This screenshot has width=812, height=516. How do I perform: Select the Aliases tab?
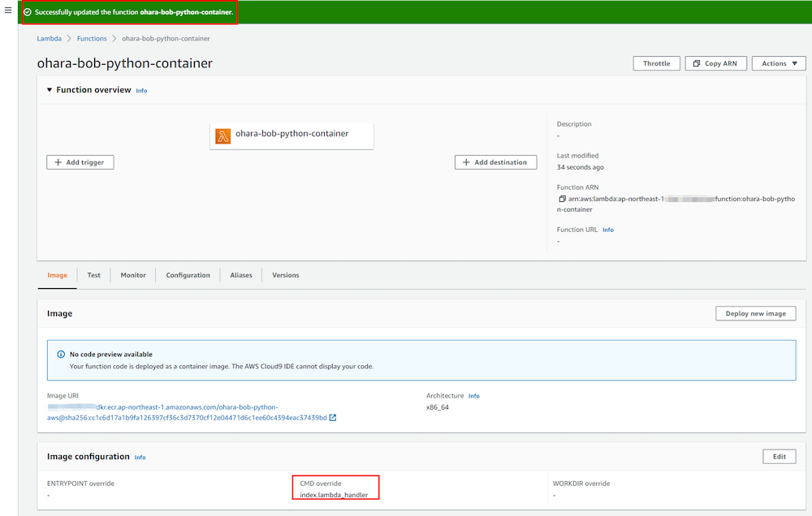point(241,275)
